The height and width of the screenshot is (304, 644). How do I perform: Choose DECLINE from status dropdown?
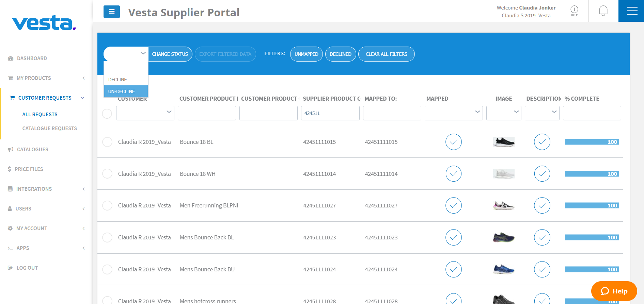(126, 80)
